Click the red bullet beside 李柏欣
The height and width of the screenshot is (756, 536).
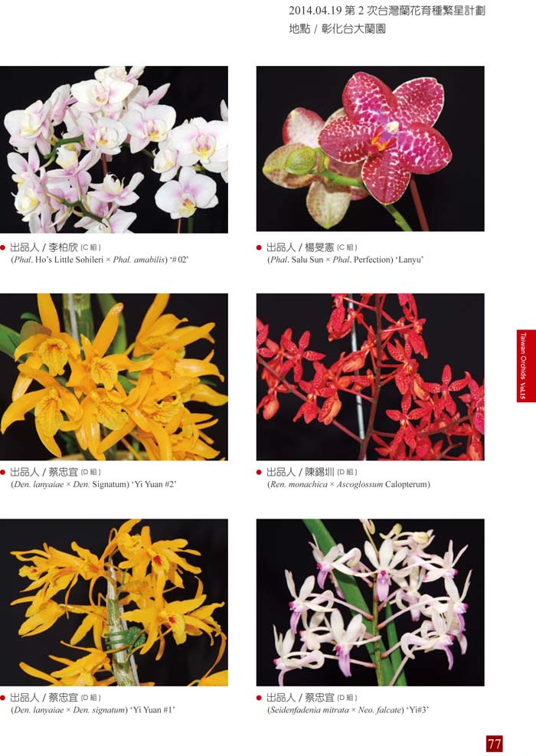click(x=3, y=248)
